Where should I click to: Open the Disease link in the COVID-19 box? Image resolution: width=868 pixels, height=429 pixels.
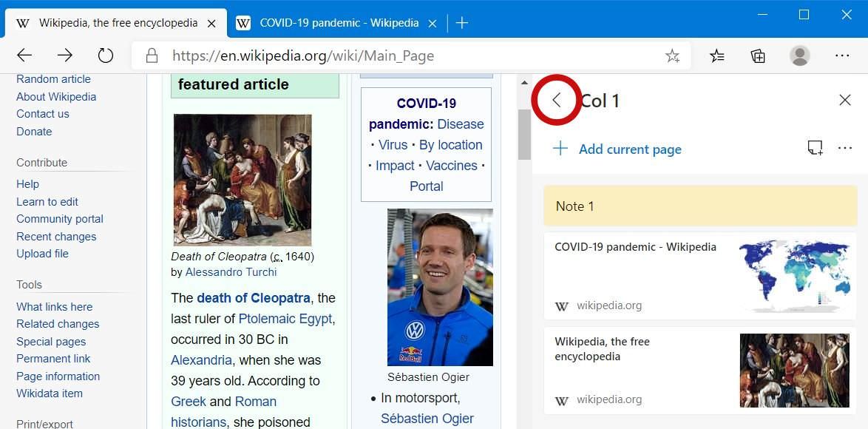pyautogui.click(x=461, y=124)
